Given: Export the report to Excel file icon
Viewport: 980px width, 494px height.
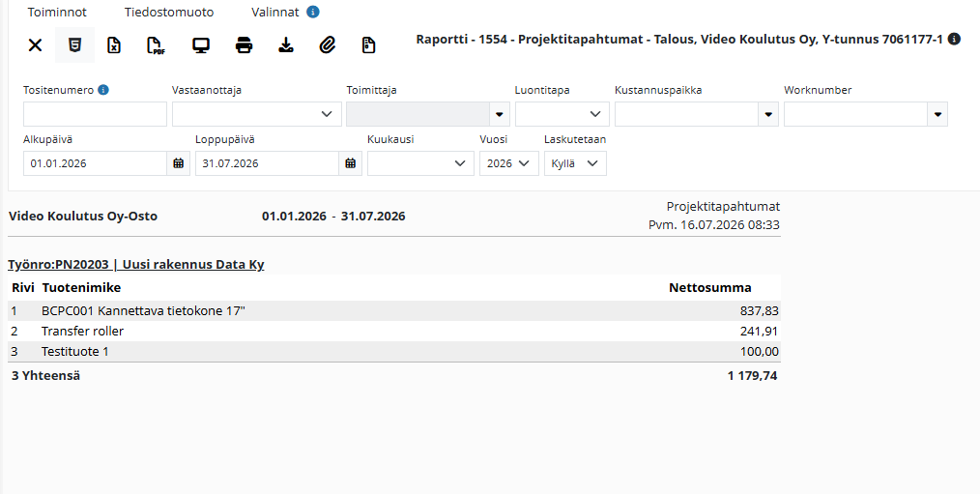Looking at the screenshot, I should 114,45.
